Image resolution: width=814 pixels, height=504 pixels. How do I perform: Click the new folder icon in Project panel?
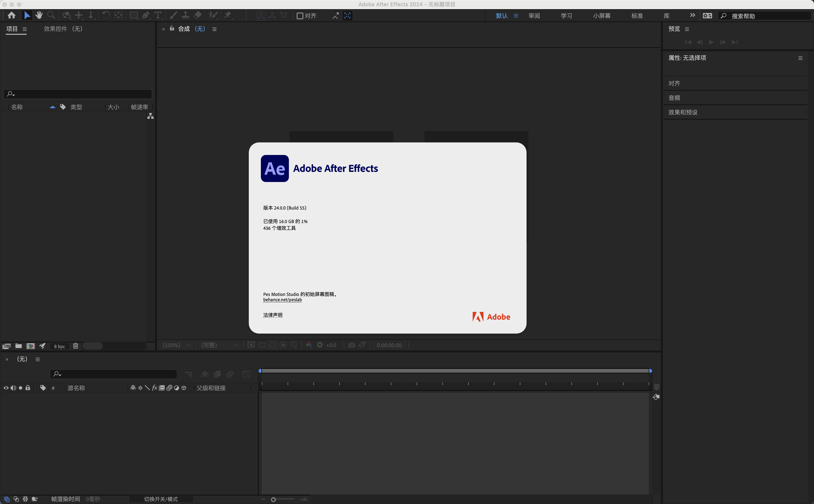tap(19, 346)
